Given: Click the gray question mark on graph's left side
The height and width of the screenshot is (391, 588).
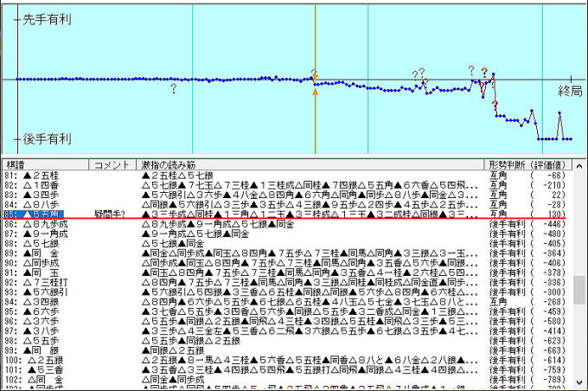Looking at the screenshot, I should 174,88.
